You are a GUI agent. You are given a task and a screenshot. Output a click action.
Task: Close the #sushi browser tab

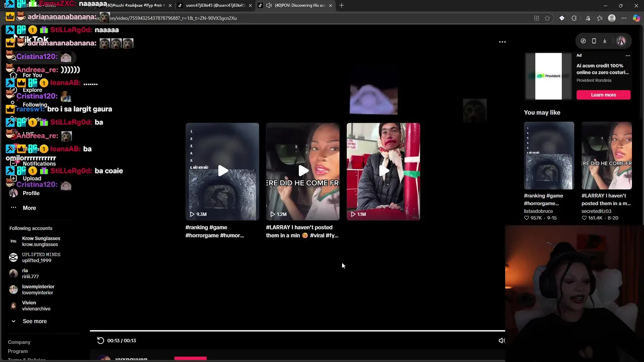pyautogui.click(x=170, y=6)
